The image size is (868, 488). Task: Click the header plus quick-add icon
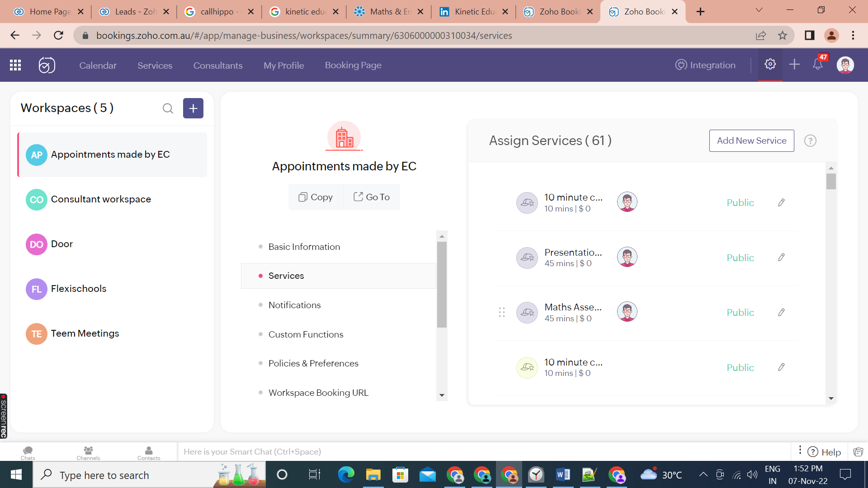click(794, 65)
